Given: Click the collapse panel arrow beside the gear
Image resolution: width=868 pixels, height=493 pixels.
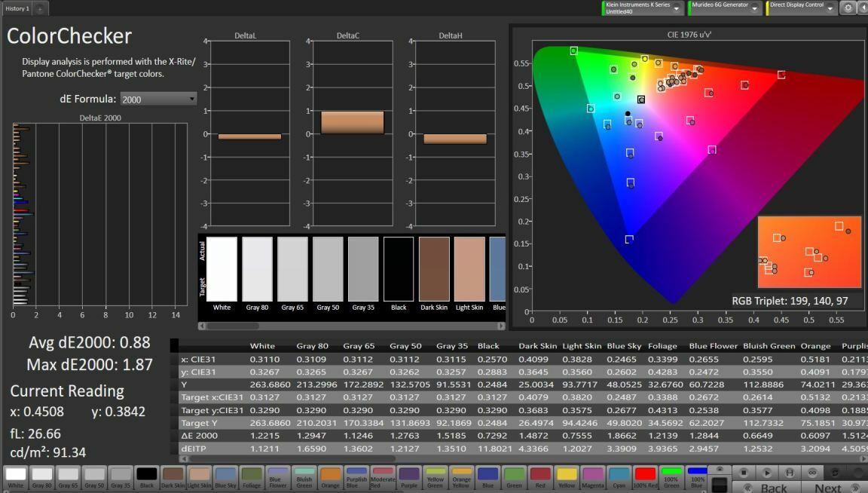Looking at the screenshot, I should tap(864, 7).
